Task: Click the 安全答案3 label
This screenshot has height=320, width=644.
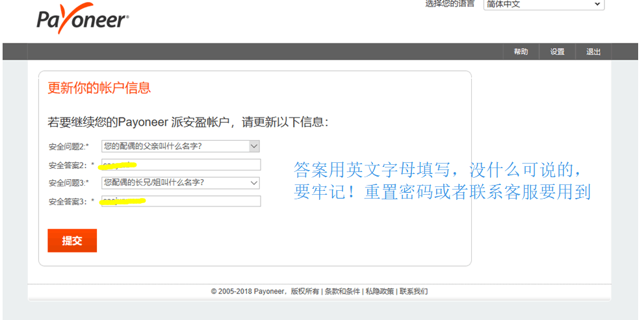Action: [71, 201]
